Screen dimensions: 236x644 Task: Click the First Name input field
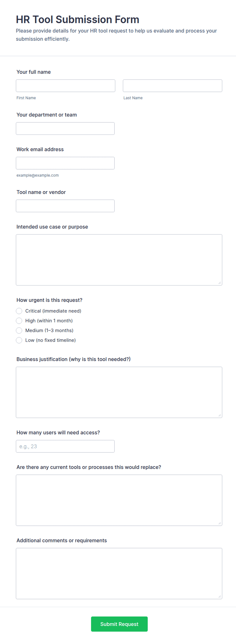pos(65,86)
